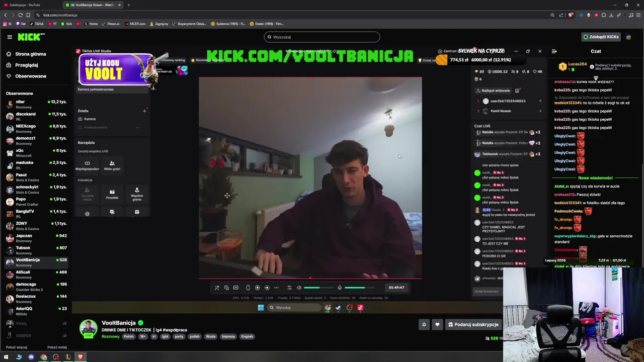The width and height of the screenshot is (644, 362).
Task: Open a new browser tab
Action: coord(128,5)
